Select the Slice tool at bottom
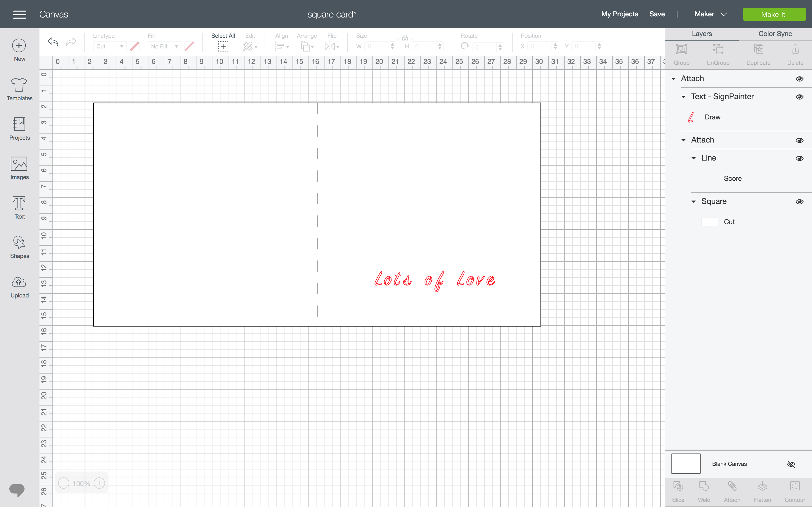Viewport: 812px width, 507px height. (678, 490)
